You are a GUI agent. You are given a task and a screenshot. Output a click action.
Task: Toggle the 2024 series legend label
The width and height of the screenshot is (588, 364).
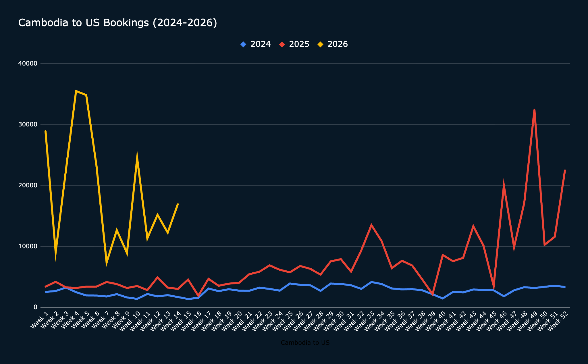(260, 44)
